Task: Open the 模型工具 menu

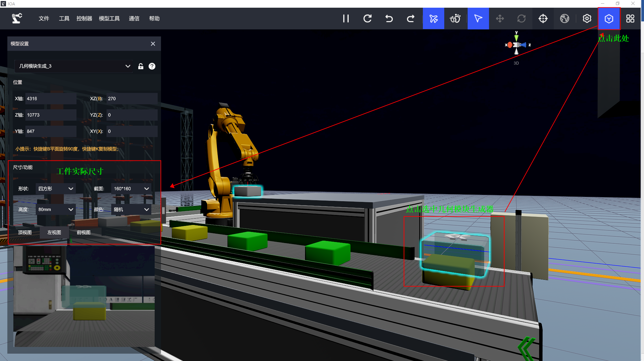Action: point(109,18)
